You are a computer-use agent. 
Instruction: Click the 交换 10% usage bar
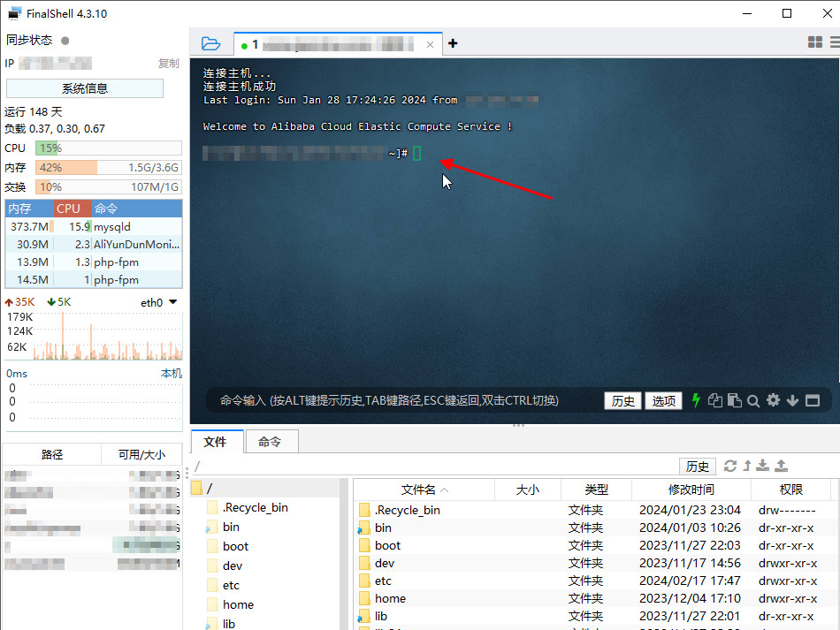(x=109, y=186)
